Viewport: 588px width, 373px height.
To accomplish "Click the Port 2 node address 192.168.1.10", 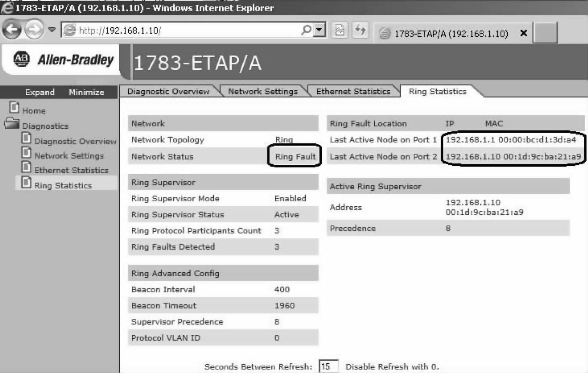I will click(473, 156).
